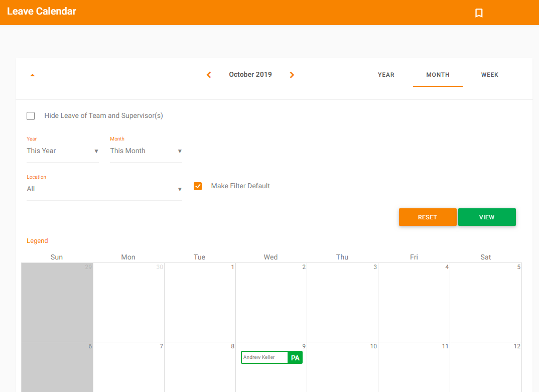Click the bookmark icon in header
This screenshot has width=539, height=392.
click(x=478, y=13)
